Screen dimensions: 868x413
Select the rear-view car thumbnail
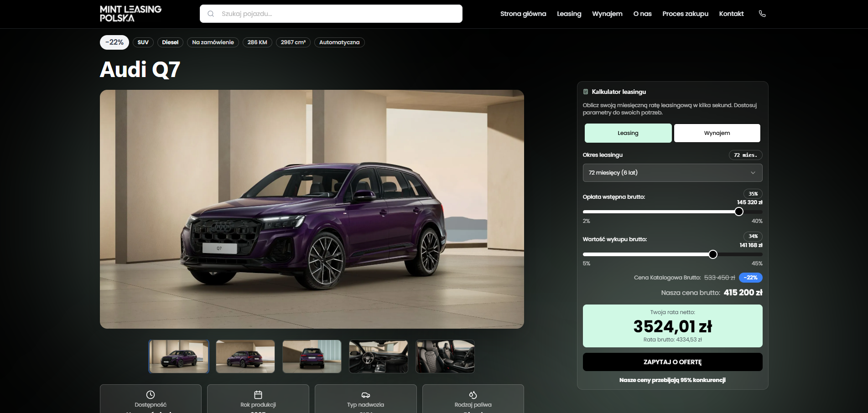[x=312, y=356]
